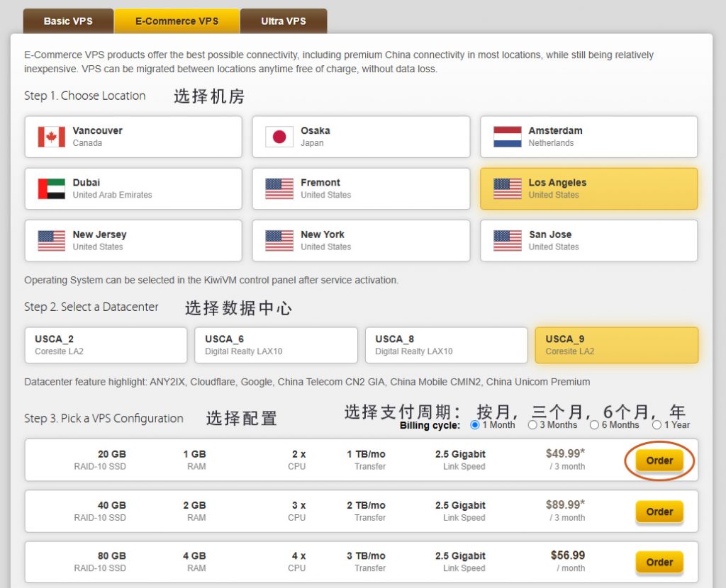
Task: Pick the USCA_6 Digital Realty LAX10 datacenter
Action: point(276,345)
